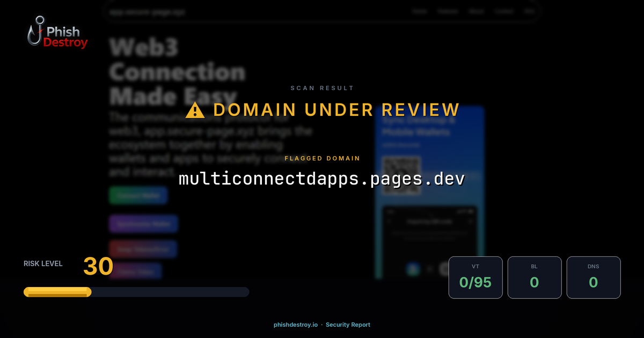Click the red wallet action button
The image size is (644, 338).
[x=142, y=248]
